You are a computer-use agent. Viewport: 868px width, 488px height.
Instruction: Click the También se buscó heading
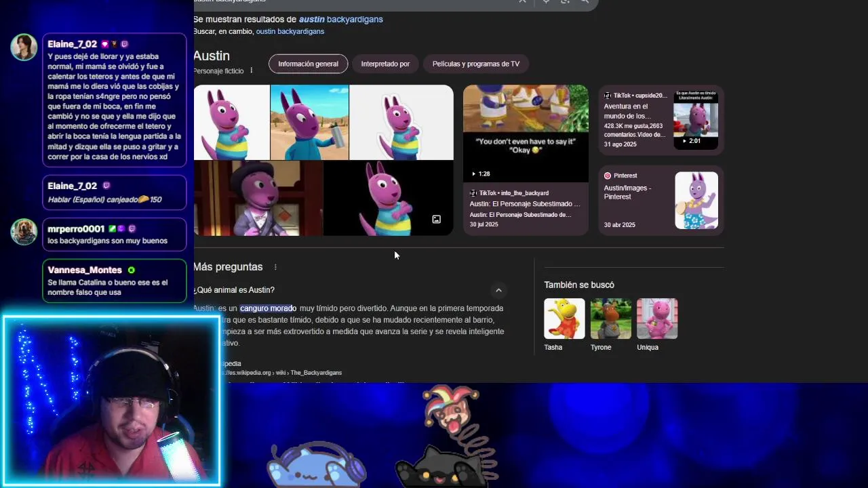tap(579, 285)
